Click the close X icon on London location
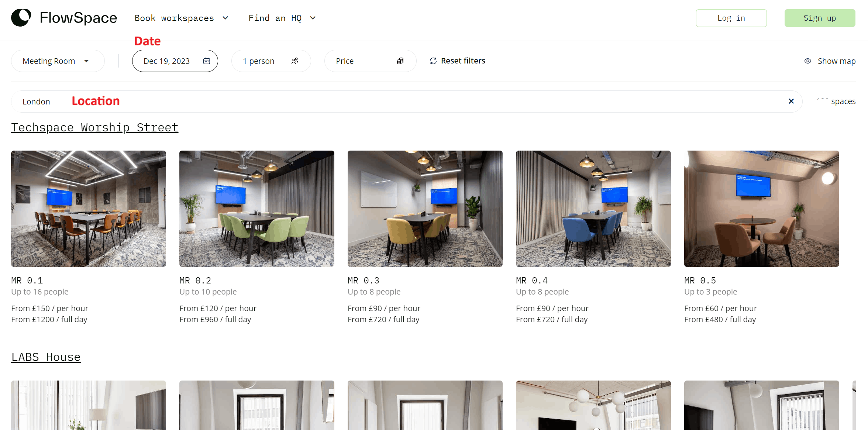868x430 pixels. (x=790, y=101)
